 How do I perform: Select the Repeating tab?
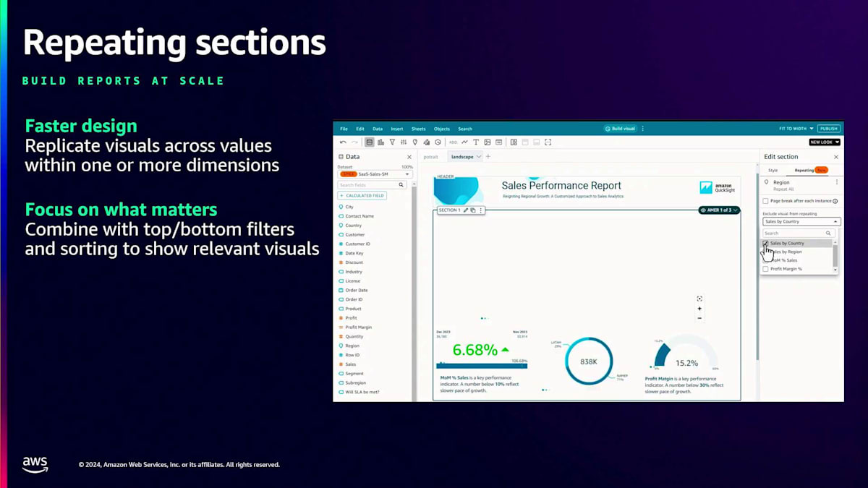coord(804,170)
